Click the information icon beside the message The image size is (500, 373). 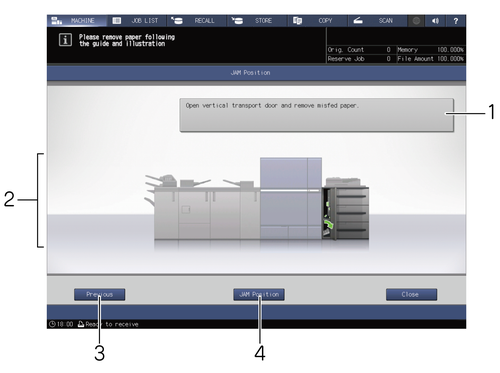(x=65, y=40)
